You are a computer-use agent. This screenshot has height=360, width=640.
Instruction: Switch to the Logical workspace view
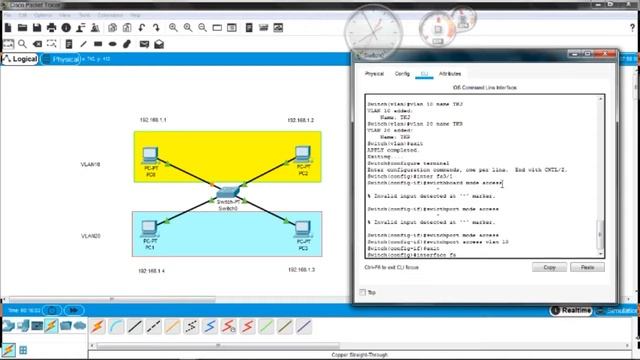point(20,59)
